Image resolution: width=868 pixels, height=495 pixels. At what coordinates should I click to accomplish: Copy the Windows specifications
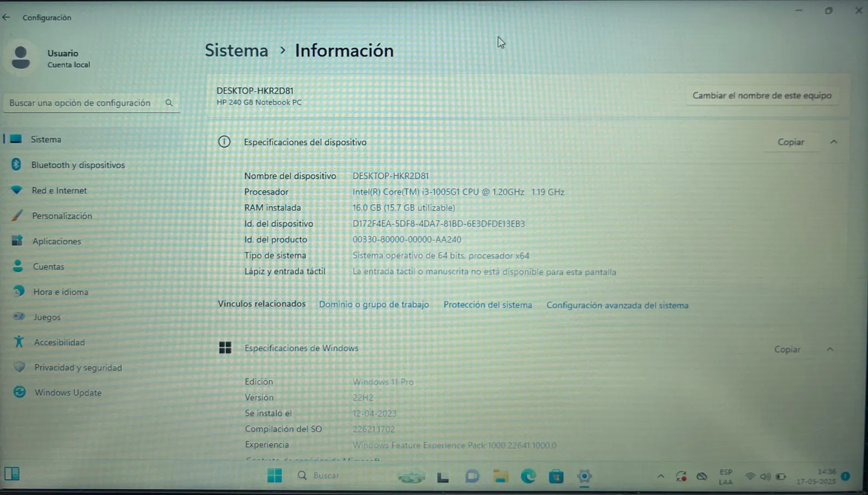(x=787, y=350)
